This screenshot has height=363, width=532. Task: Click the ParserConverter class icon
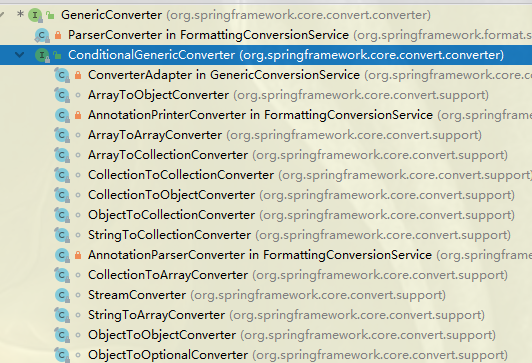click(x=42, y=35)
